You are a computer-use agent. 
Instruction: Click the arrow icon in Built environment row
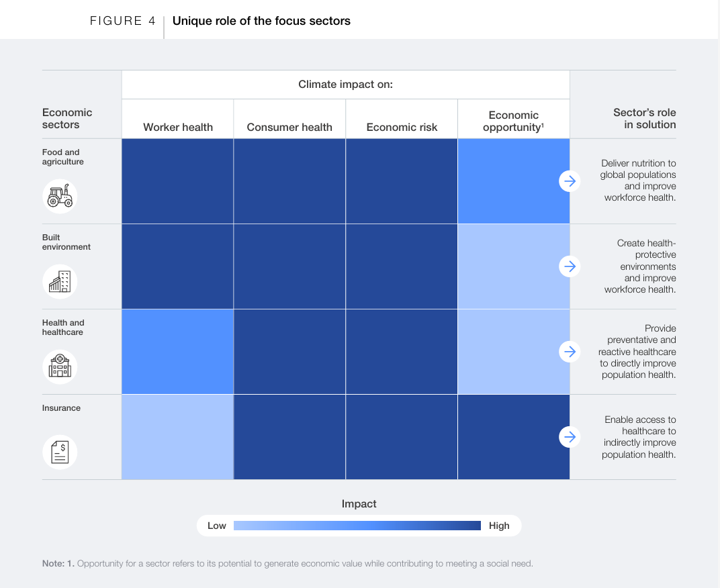coord(570,266)
